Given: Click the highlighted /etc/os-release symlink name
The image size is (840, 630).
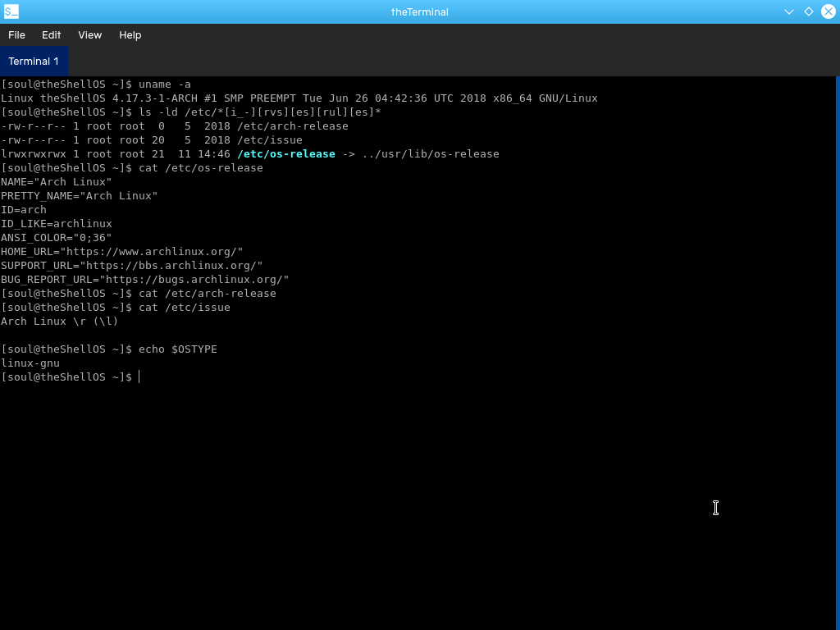Looking at the screenshot, I should tap(286, 153).
